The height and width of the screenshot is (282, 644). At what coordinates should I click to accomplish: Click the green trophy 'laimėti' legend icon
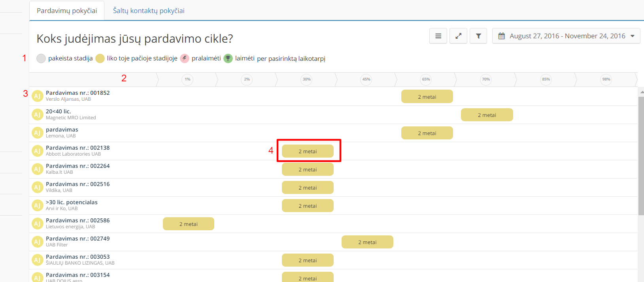(228, 58)
